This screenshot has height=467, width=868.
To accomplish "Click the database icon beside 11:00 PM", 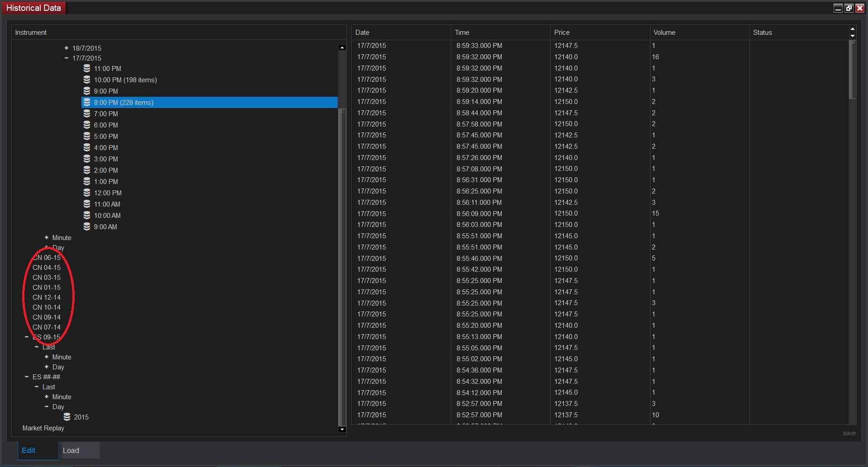I will (87, 68).
